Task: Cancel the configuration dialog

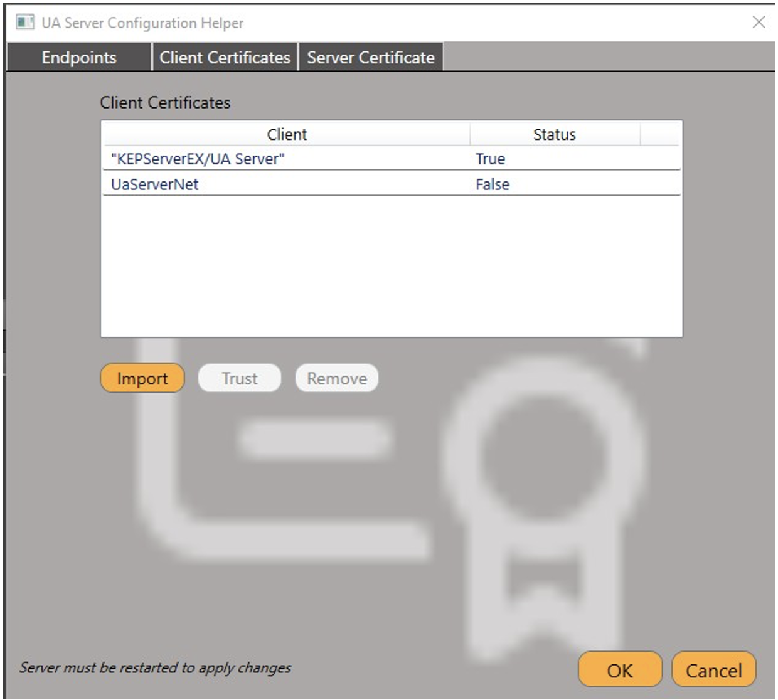Action: coord(713,670)
